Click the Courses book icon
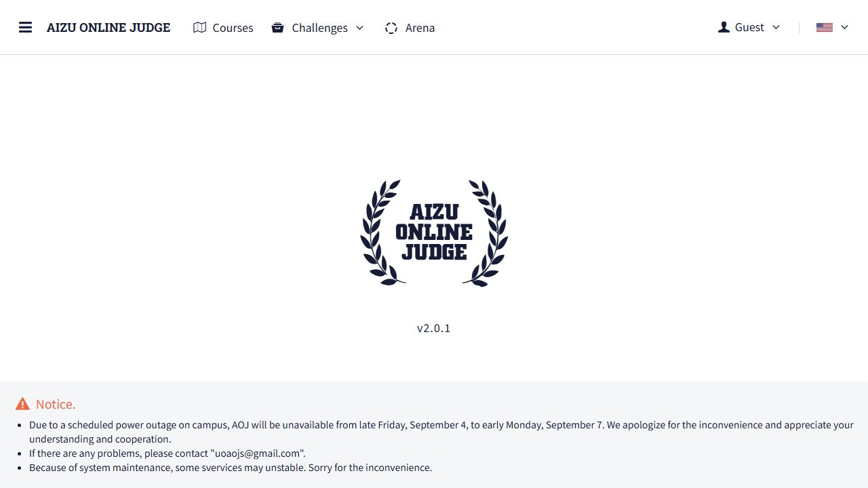 click(199, 27)
